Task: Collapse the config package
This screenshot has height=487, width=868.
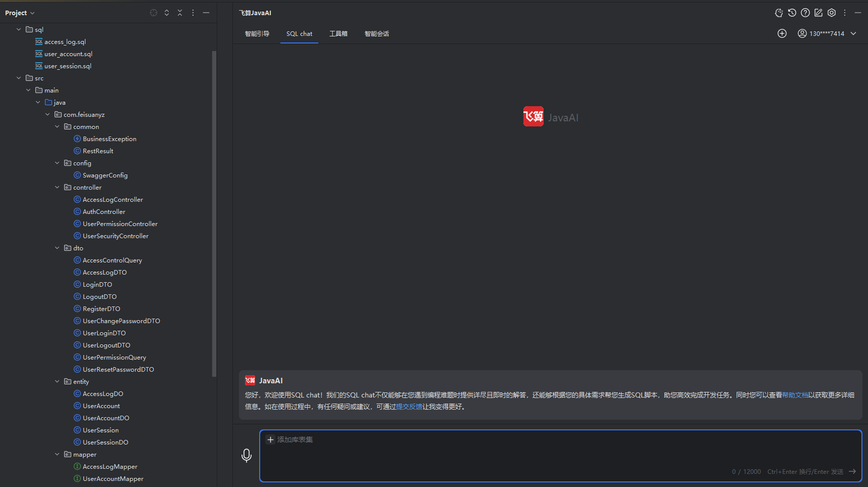Action: coord(57,163)
